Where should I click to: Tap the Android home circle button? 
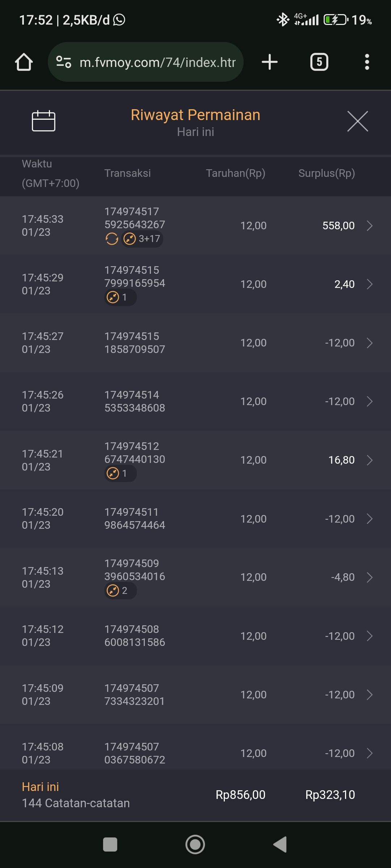point(195,844)
